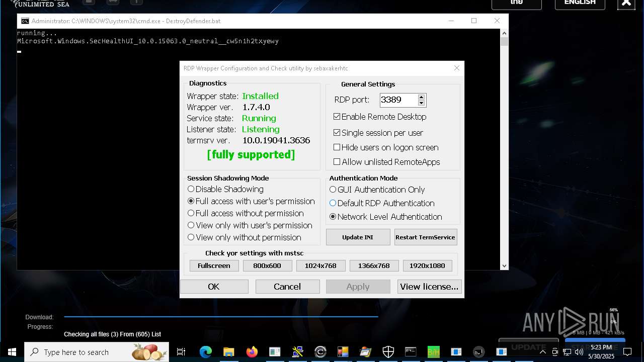
Task: Click the Wrapper version 1.7.4.0 text
Action: (x=256, y=107)
